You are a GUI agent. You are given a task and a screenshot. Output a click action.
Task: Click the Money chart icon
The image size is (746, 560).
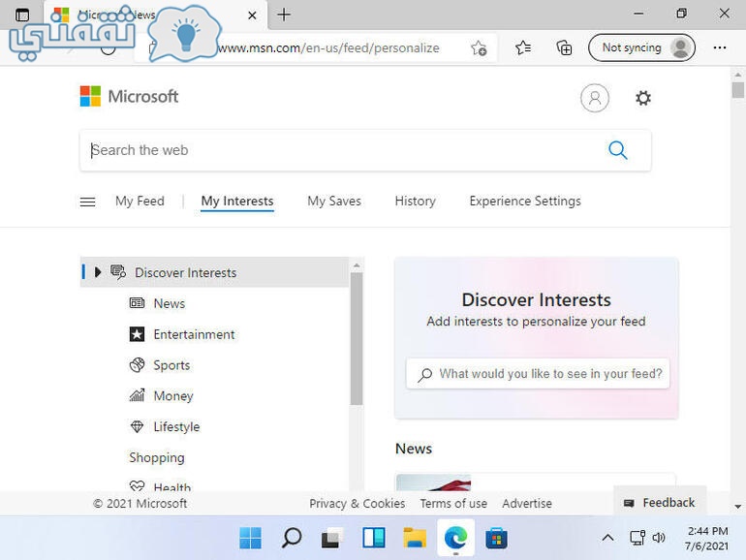[x=137, y=395]
